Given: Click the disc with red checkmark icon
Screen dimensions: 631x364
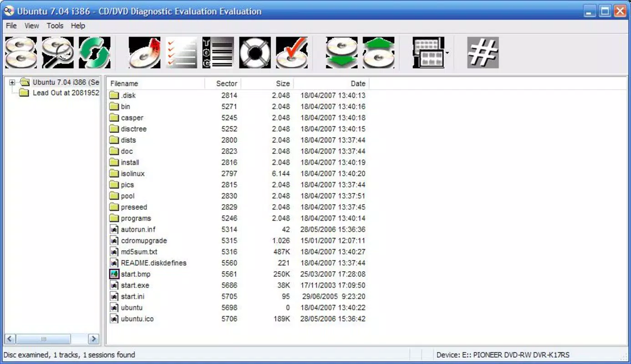Looking at the screenshot, I should (292, 53).
